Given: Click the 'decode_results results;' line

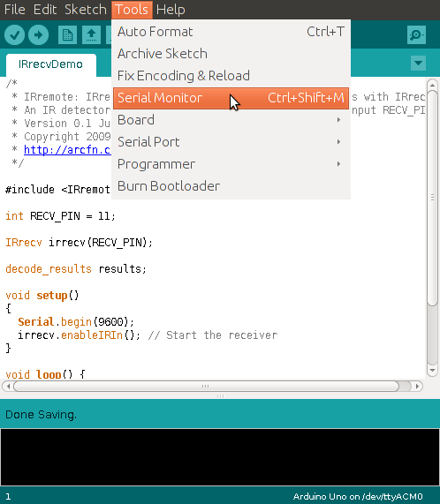Looking at the screenshot, I should (76, 268).
